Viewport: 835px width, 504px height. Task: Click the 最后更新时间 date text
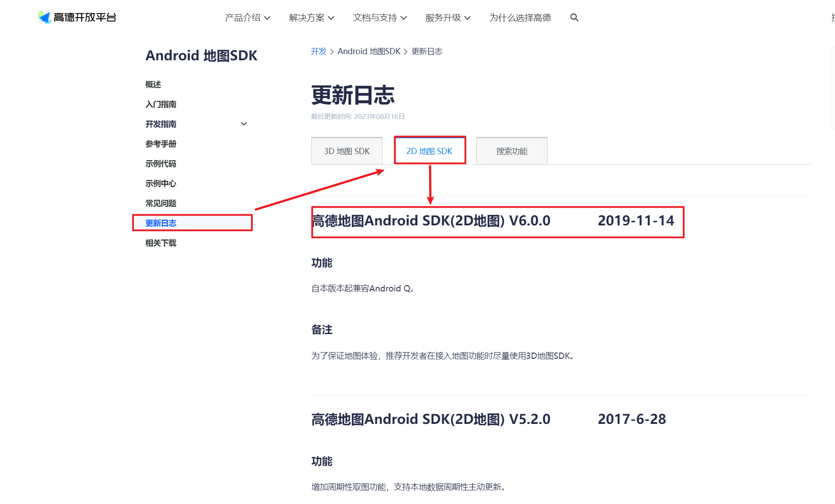pyautogui.click(x=358, y=117)
